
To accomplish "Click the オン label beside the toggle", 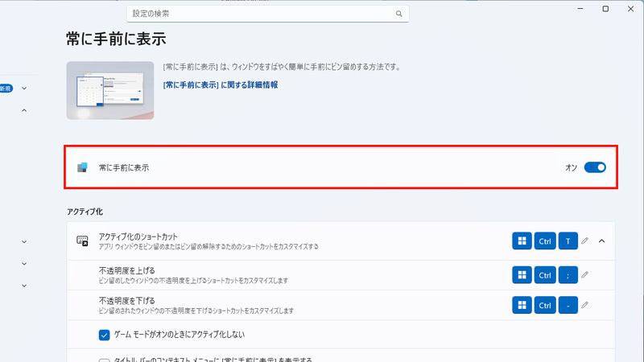I will tap(572, 167).
